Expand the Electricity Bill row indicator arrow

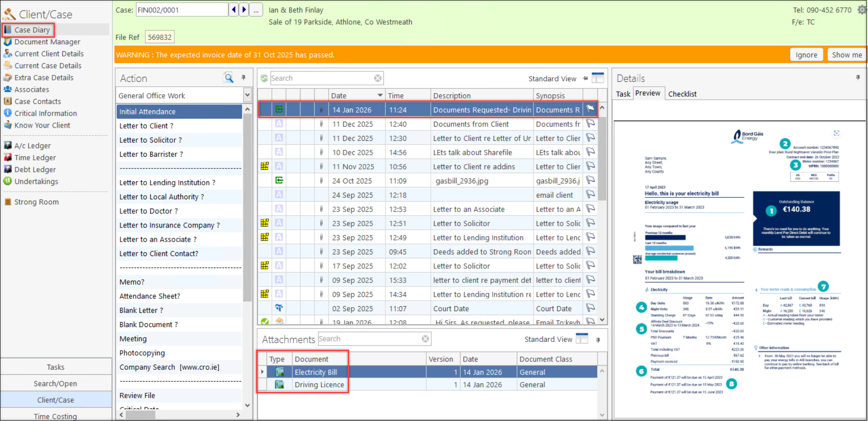[262, 372]
